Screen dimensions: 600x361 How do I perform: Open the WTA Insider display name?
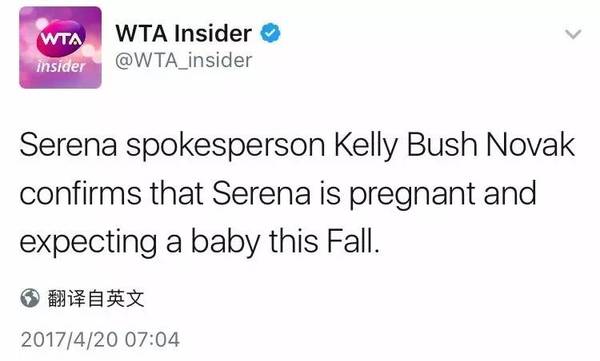pyautogui.click(x=184, y=33)
